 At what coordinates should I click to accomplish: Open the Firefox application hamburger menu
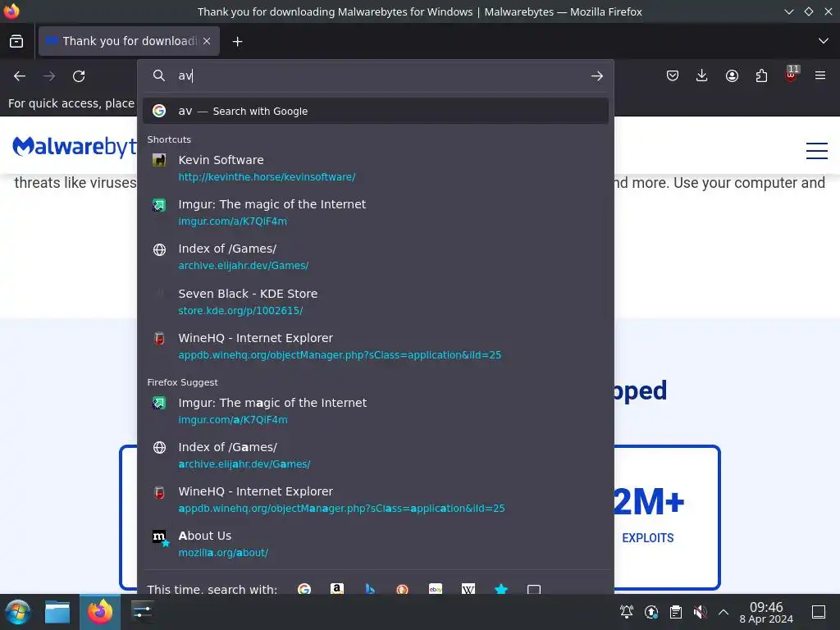820,76
